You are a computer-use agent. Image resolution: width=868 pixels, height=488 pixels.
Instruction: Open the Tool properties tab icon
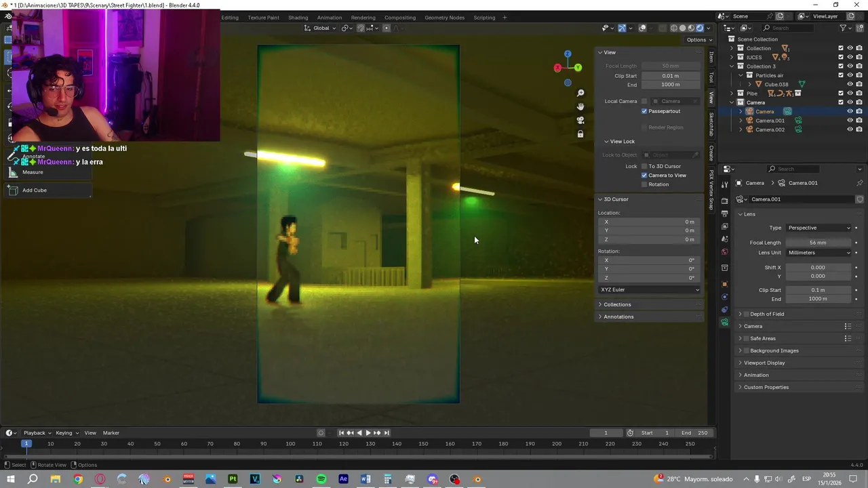pos(724,184)
